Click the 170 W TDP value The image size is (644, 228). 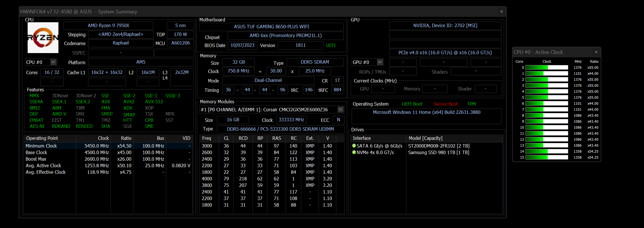180,35
